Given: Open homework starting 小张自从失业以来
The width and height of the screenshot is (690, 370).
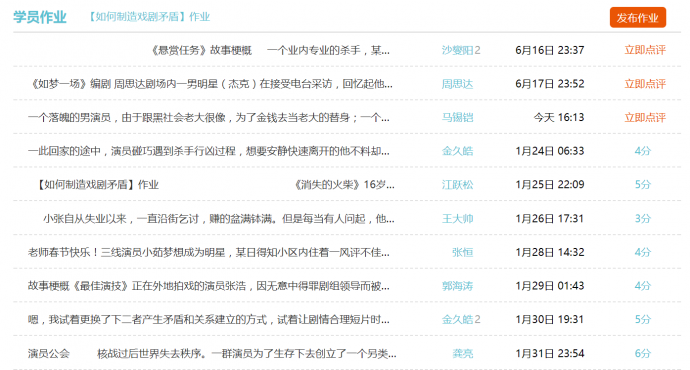Looking at the screenshot, I should click(x=219, y=219).
